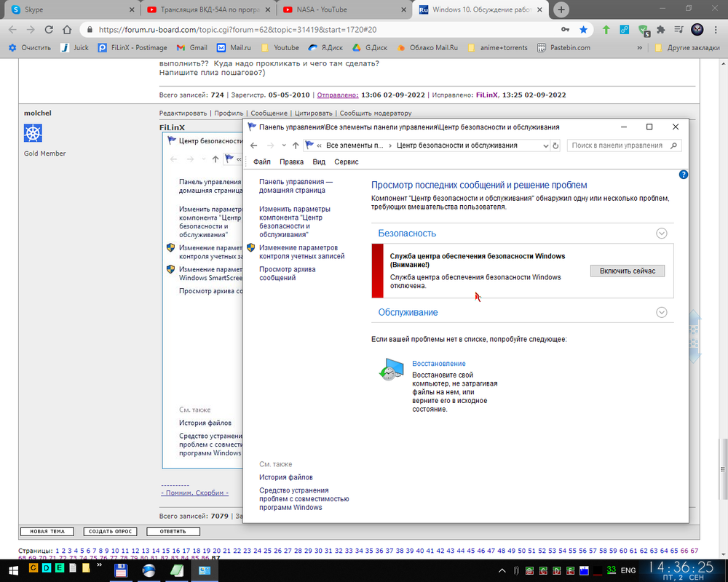
Task: Open Pastebin.com bookmark
Action: click(x=564, y=47)
